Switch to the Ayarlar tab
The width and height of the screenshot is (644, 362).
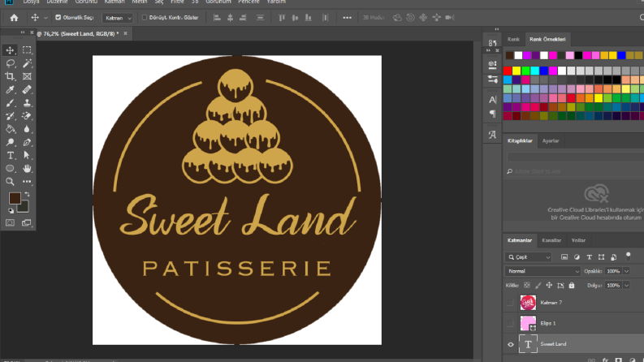pyautogui.click(x=551, y=140)
